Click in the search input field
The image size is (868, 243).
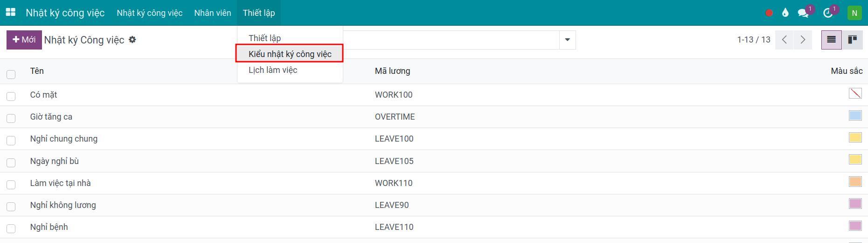(451, 40)
